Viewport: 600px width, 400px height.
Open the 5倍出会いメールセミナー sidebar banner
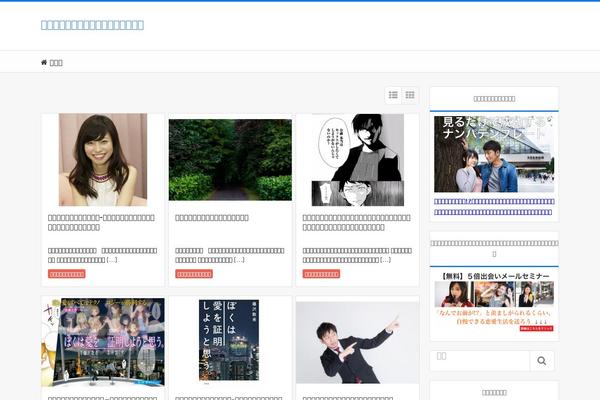(494, 302)
